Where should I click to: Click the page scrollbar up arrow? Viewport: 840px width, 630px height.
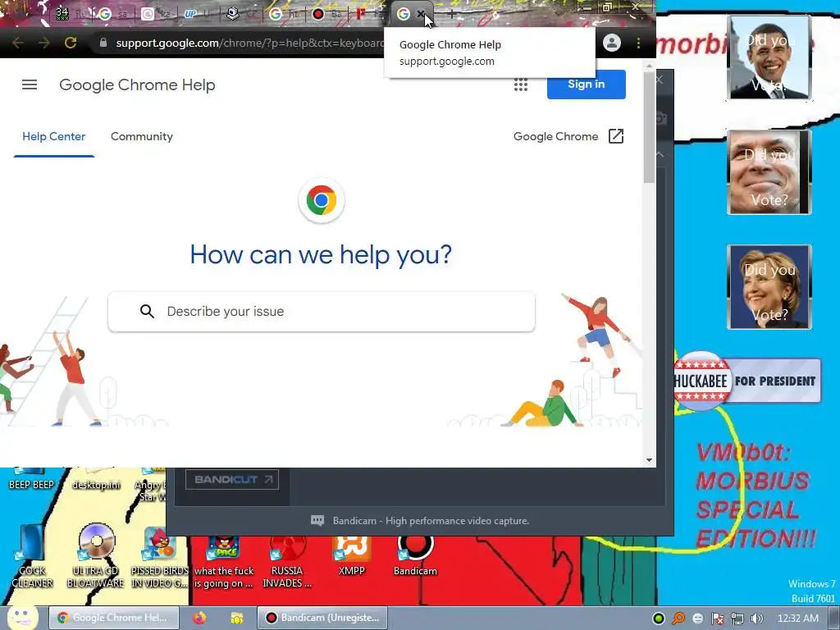point(650,66)
